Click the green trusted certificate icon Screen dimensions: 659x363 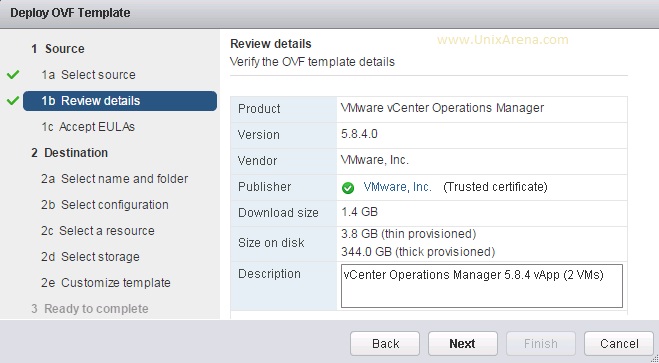tap(348, 187)
